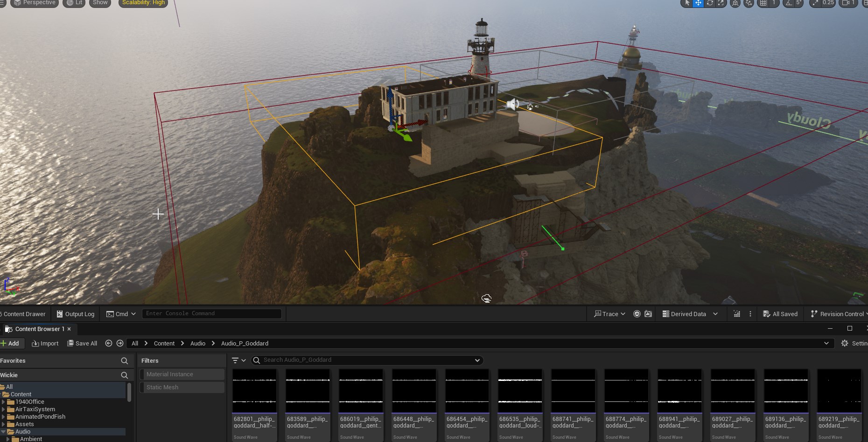Screen dimensions: 868x442
Task: Open the Trace dropdown
Action: click(609, 314)
